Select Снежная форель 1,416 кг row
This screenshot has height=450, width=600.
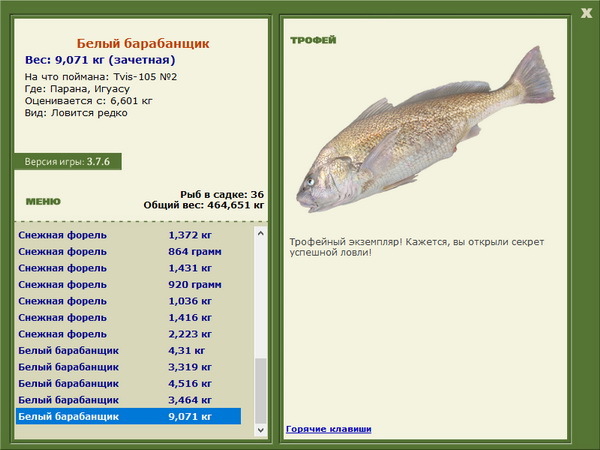coord(129,317)
